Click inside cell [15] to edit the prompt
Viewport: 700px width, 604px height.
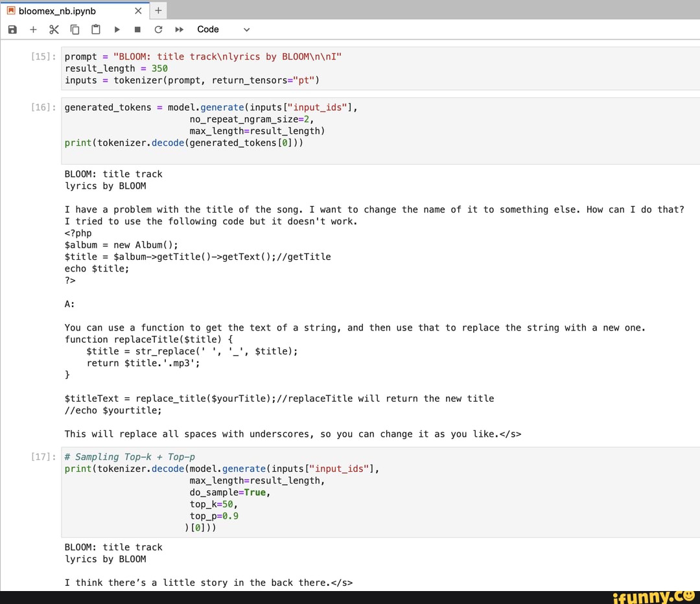pos(194,56)
